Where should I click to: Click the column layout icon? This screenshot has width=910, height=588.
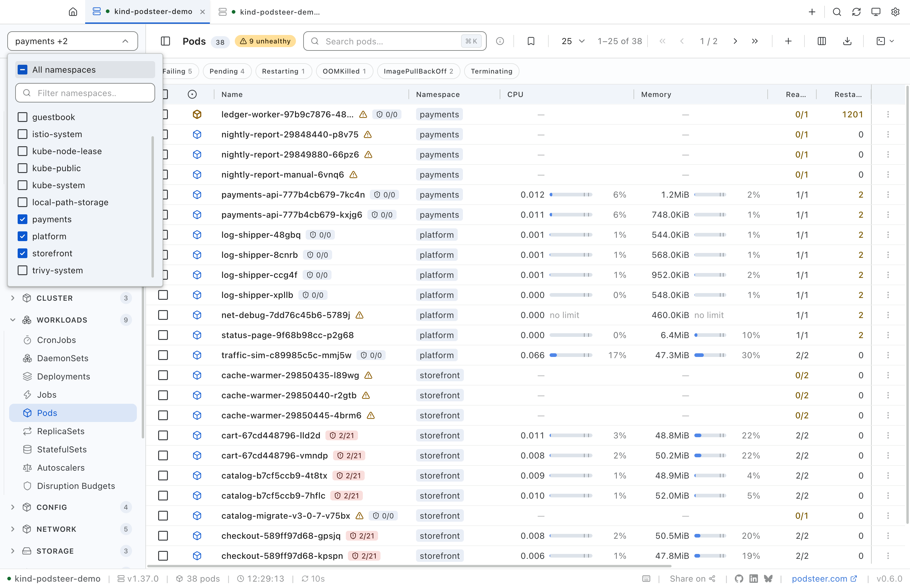(822, 41)
